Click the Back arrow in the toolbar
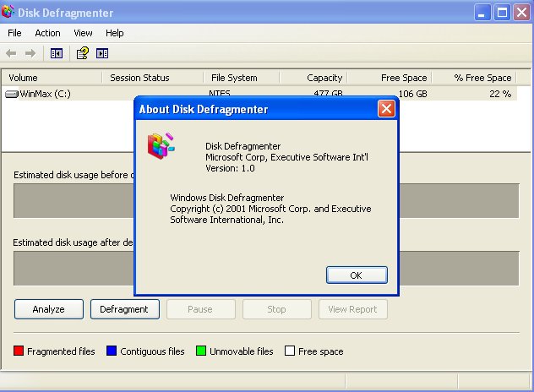Screen dimensions: 534x392 (11, 53)
